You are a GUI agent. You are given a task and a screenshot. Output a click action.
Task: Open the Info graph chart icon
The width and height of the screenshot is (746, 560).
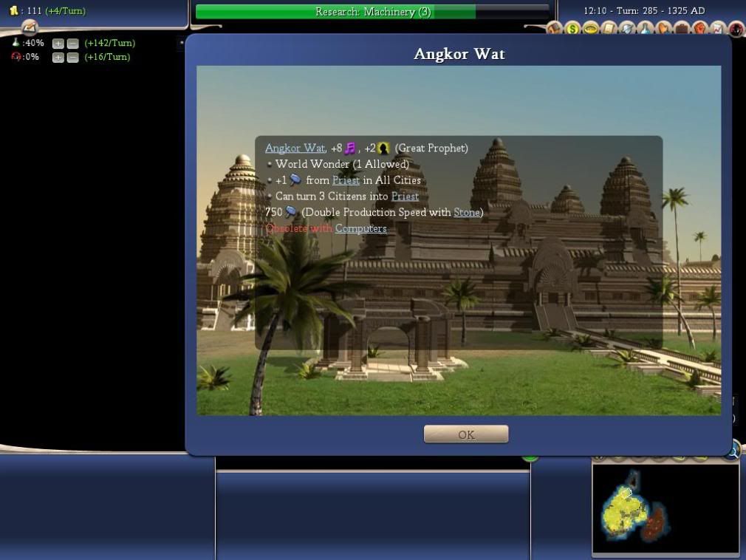tap(718, 29)
